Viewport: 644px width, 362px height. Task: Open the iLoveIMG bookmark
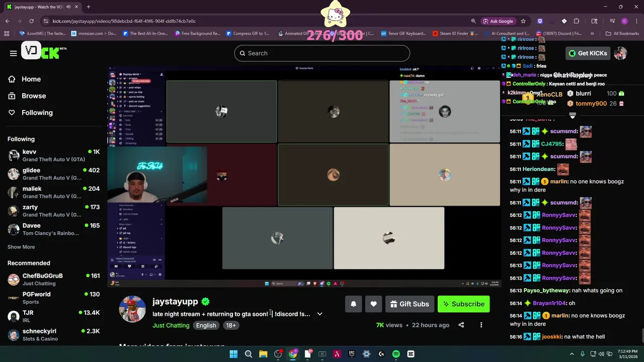(x=43, y=34)
